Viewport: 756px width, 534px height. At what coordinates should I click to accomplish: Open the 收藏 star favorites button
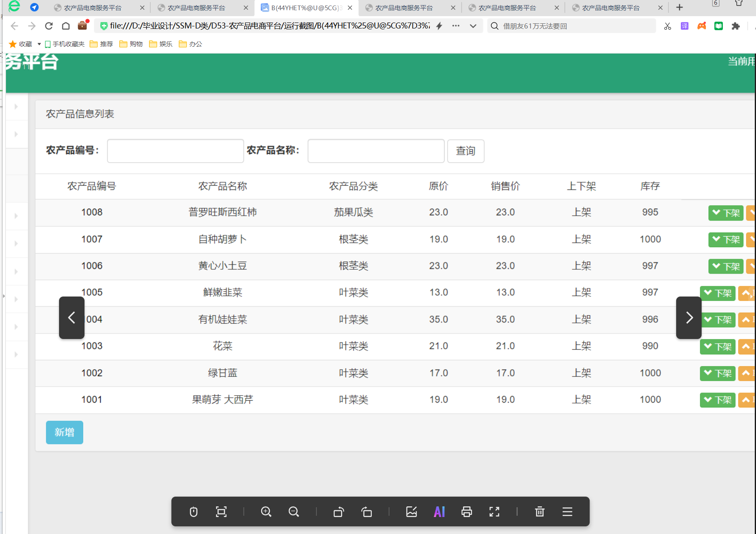pyautogui.click(x=20, y=44)
